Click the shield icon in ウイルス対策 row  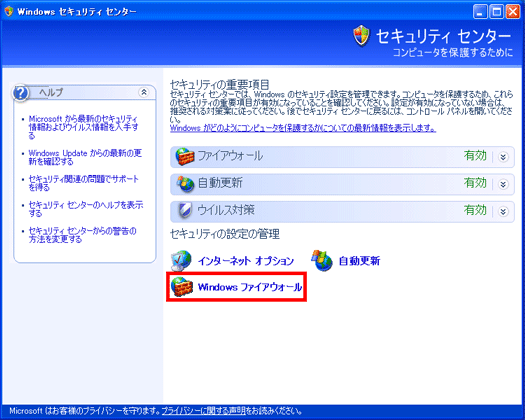(184, 211)
